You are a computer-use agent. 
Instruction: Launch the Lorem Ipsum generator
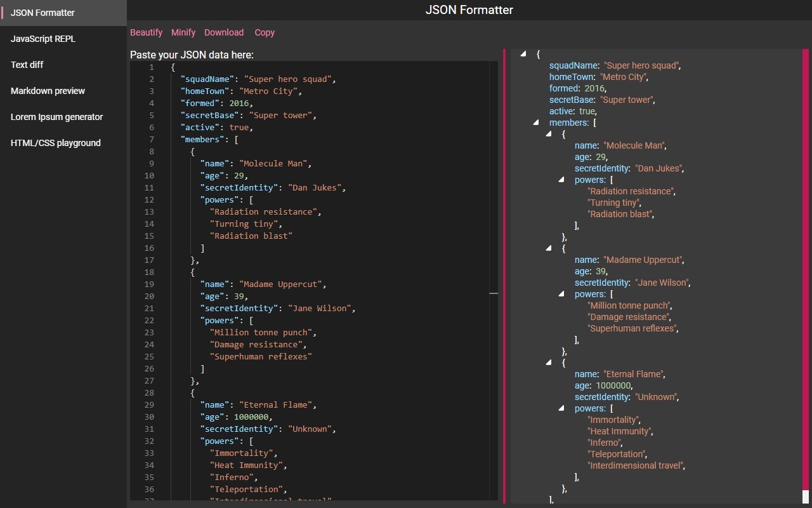pyautogui.click(x=56, y=117)
